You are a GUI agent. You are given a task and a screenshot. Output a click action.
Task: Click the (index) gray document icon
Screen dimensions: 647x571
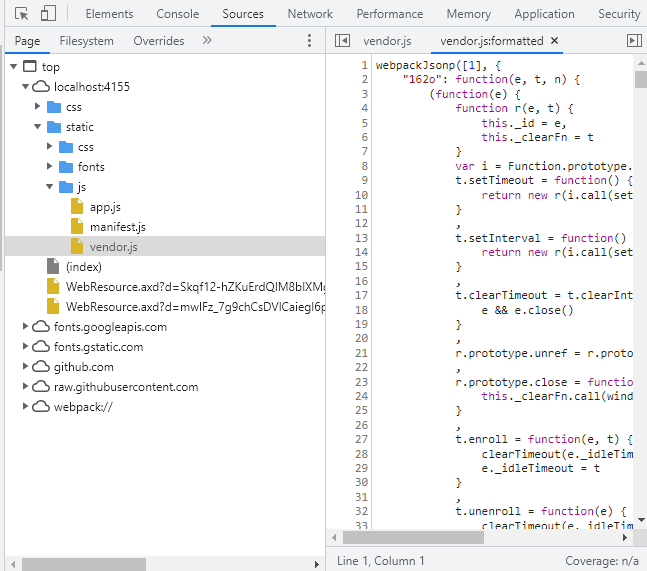tap(53, 266)
